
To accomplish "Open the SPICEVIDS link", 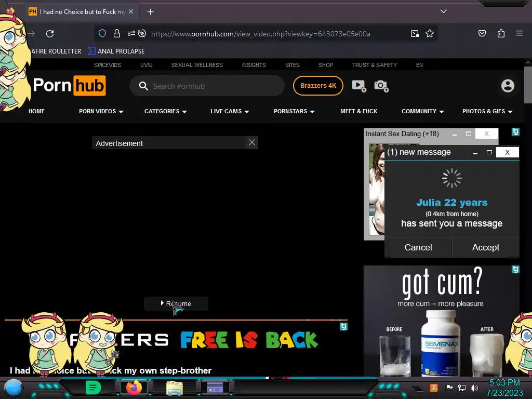I will [107, 65].
